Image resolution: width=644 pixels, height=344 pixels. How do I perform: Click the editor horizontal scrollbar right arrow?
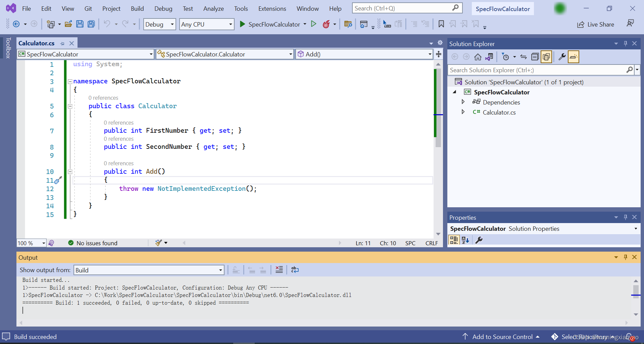click(x=340, y=243)
